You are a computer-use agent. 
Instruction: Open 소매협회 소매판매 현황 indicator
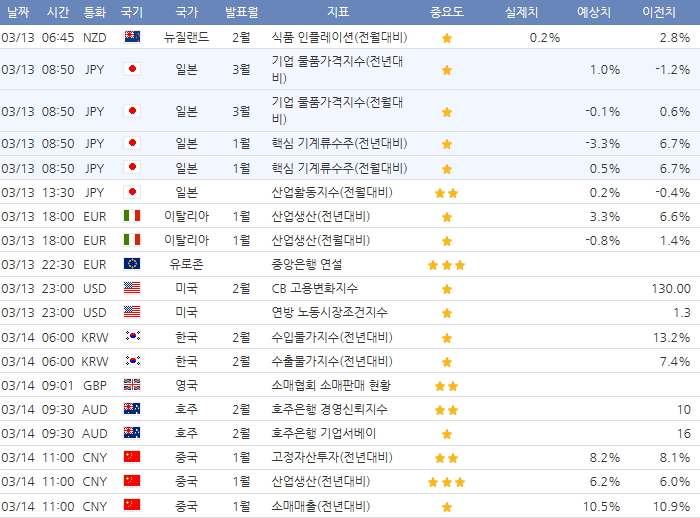pyautogui.click(x=331, y=385)
